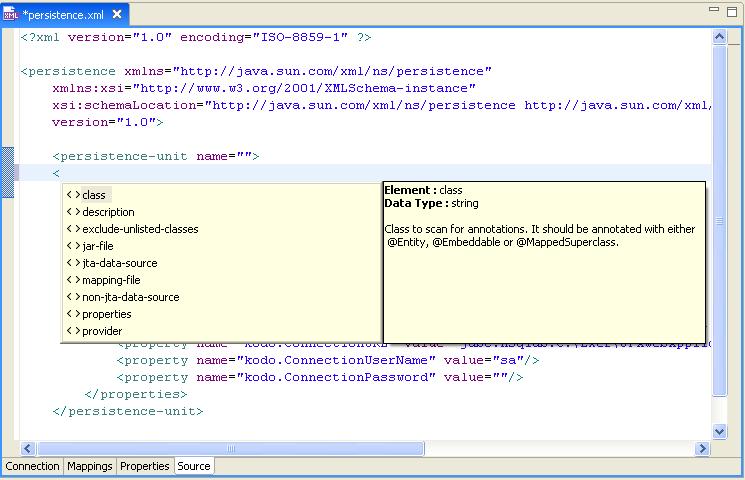Pick properties from the completion list
Image resolution: width=745 pixels, height=480 pixels.
tap(106, 314)
